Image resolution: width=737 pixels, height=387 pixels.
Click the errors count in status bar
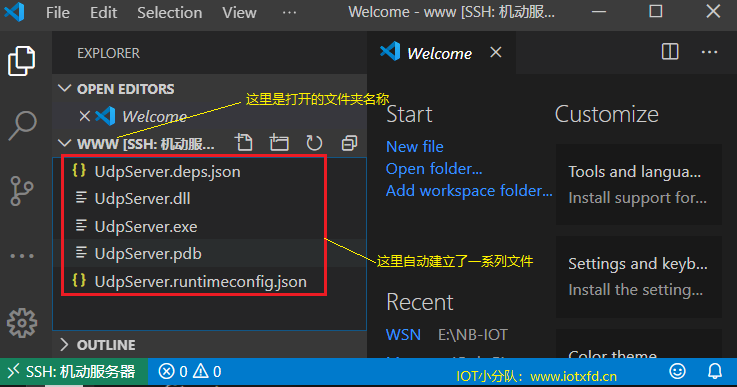point(173,372)
